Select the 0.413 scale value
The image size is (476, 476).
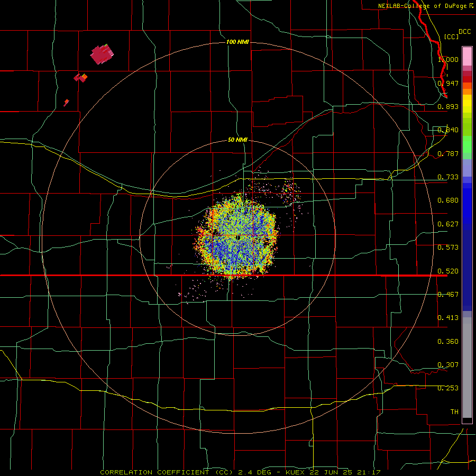448,318
